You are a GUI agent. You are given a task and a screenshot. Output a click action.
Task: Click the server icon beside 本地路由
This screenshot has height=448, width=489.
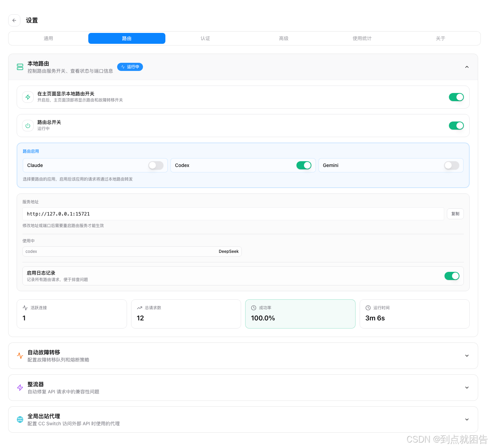(20, 67)
